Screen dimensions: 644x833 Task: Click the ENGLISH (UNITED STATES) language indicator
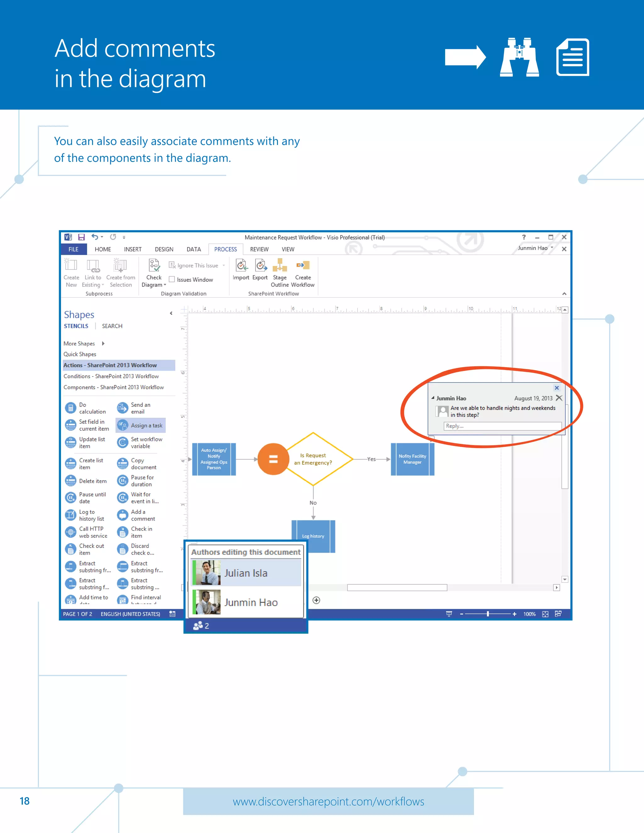[130, 614]
